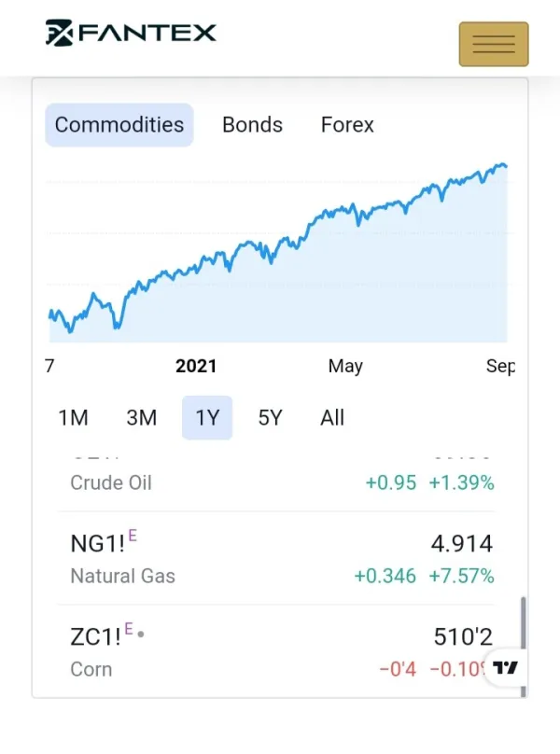
Task: Switch to the Bonds tab
Action: pyautogui.click(x=252, y=125)
